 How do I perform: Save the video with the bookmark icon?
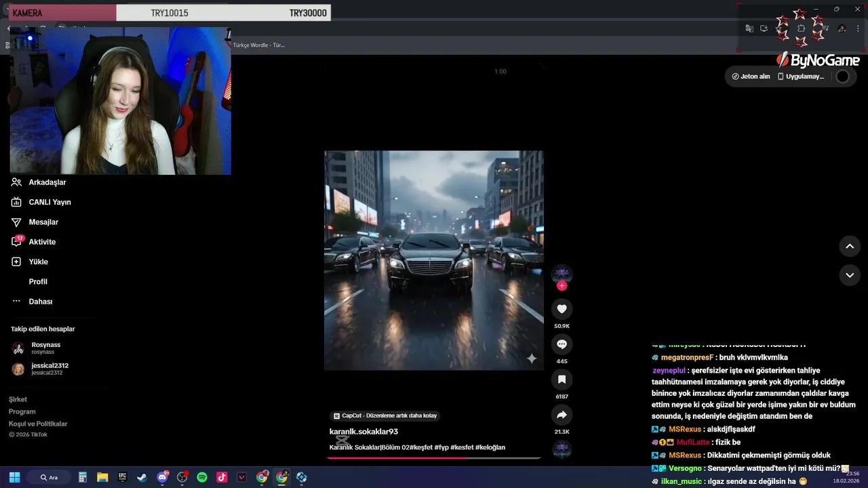pos(561,380)
